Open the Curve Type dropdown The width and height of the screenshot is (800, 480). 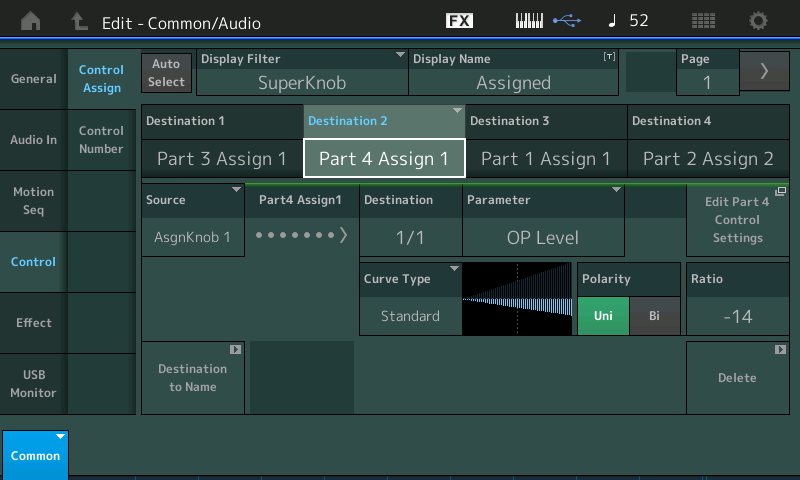[410, 299]
